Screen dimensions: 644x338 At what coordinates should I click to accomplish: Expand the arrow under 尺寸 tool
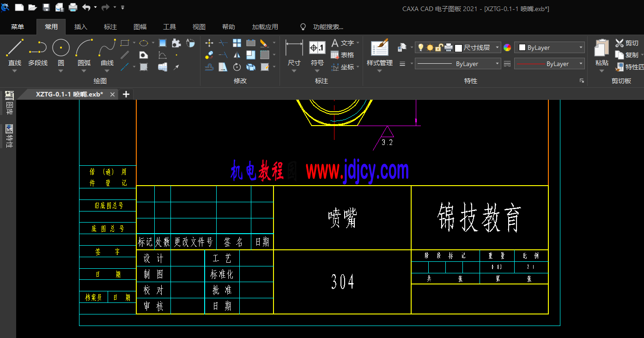point(294,71)
